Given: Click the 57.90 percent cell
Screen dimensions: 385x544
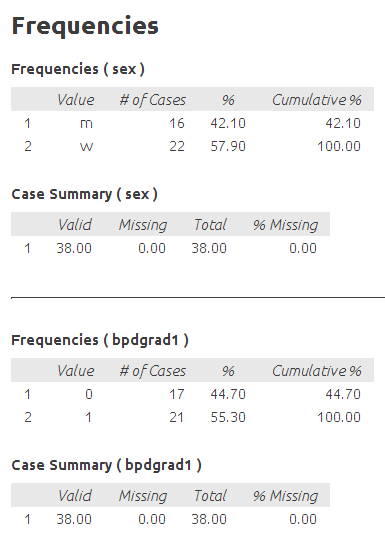Looking at the screenshot, I should click(228, 146).
